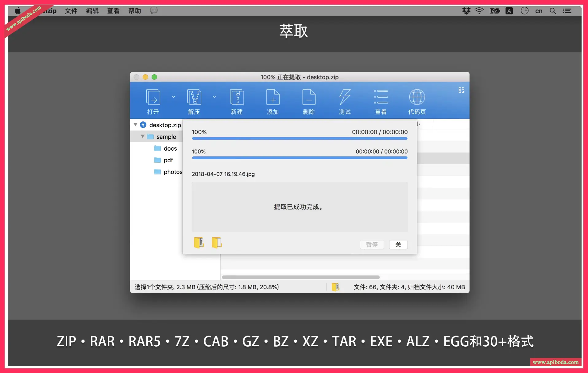This screenshot has width=588, height=373.
Task: Open the 文件 menu in the menu bar
Action: [x=71, y=11]
